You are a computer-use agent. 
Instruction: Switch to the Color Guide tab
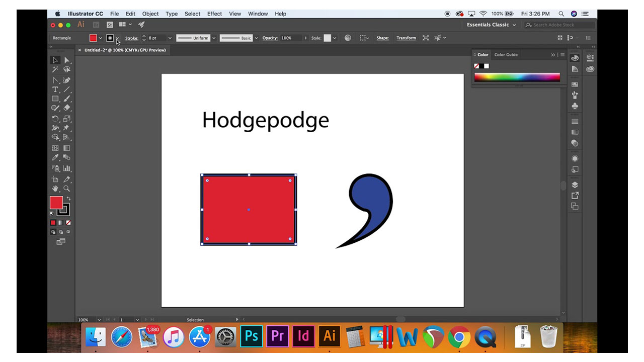tap(506, 55)
